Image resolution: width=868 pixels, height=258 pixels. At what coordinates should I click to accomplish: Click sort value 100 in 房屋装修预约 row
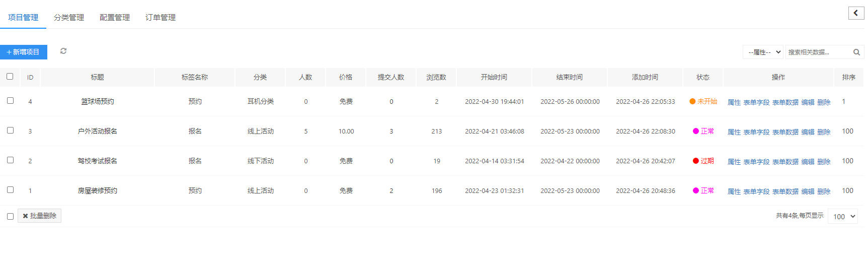(x=848, y=190)
